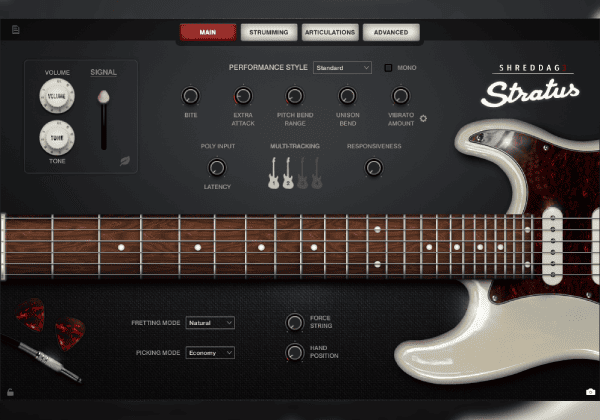Click the Pitch Bend Range knob

click(295, 96)
